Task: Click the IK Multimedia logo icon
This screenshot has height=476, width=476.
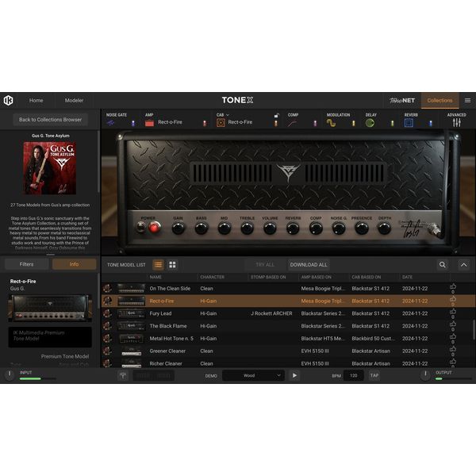Action: [9, 100]
